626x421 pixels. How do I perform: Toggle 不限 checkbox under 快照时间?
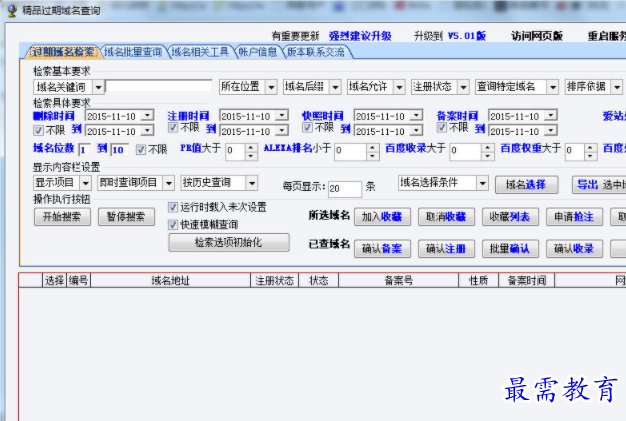pos(307,128)
